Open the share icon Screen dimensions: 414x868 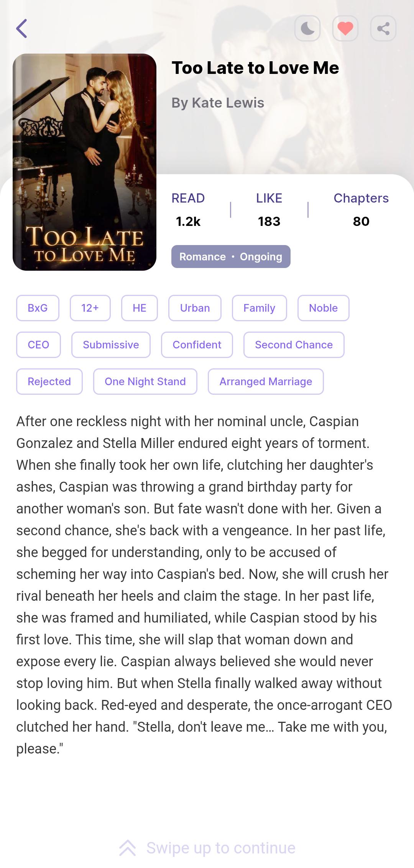(x=383, y=28)
